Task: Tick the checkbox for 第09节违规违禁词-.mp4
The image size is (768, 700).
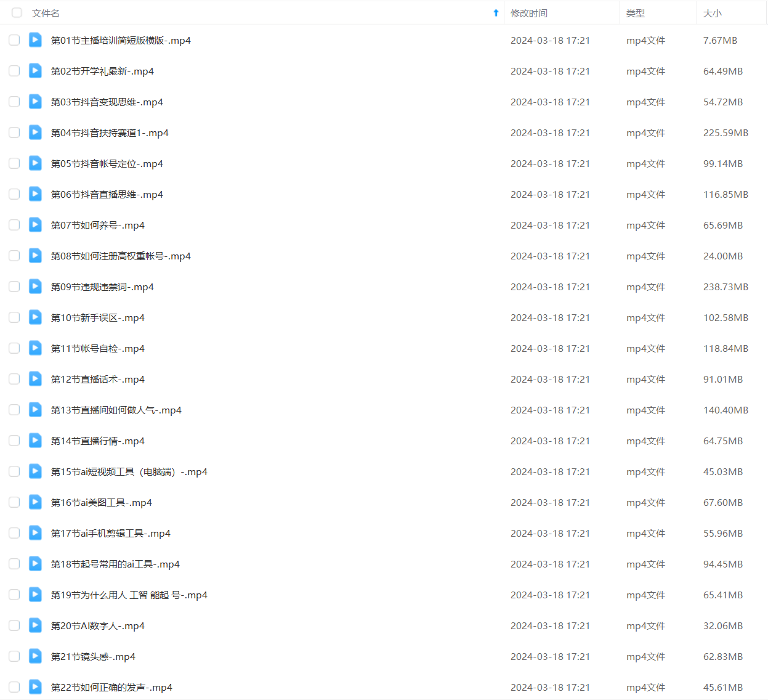Action: [14, 287]
